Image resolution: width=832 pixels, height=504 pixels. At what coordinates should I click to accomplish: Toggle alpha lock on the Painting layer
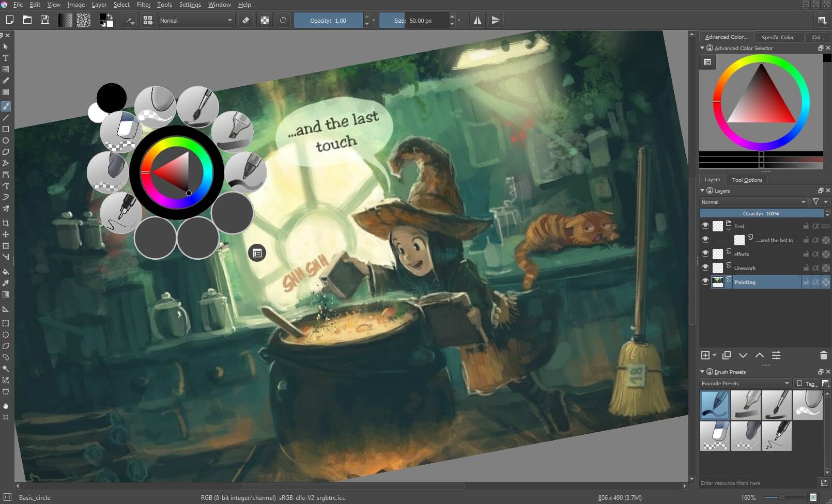point(816,282)
